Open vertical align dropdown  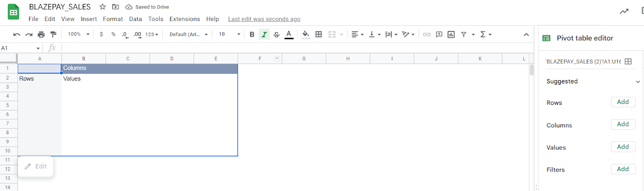click(x=374, y=35)
